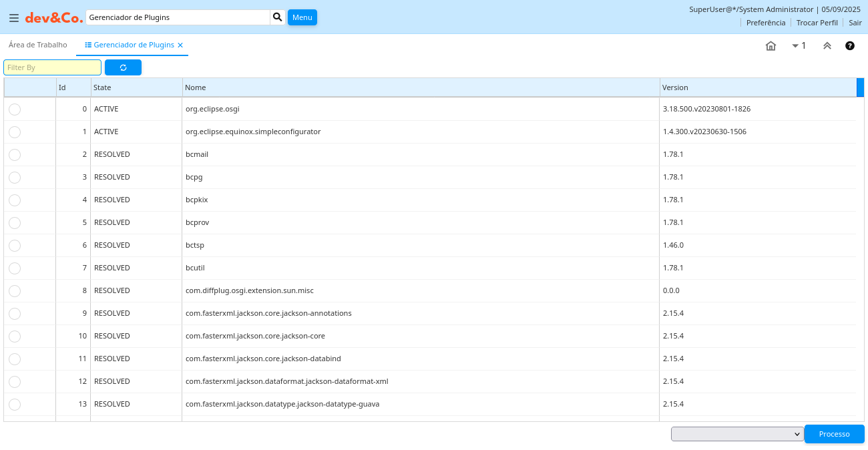868x450 pixels.
Task: Select the bcpg row radio button
Action: coord(15,178)
